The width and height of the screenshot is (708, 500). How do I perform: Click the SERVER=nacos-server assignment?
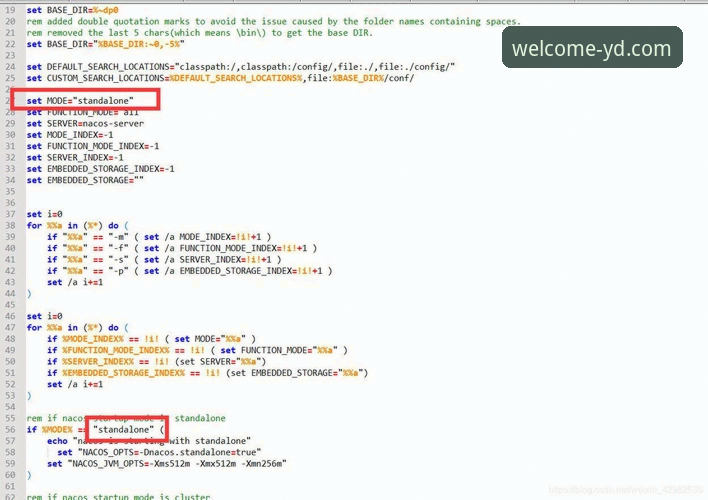coord(95,123)
